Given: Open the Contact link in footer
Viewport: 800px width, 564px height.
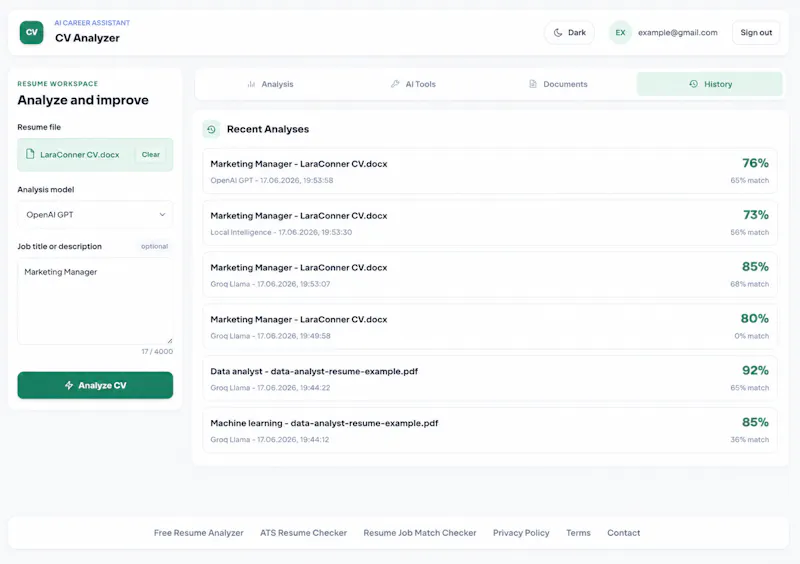Looking at the screenshot, I should point(623,533).
